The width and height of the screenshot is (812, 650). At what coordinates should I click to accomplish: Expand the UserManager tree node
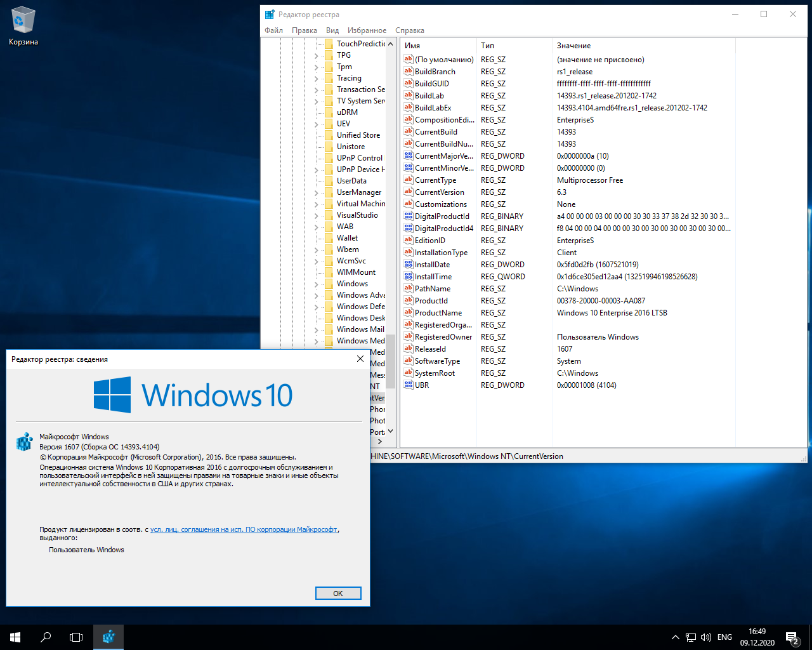click(x=317, y=192)
